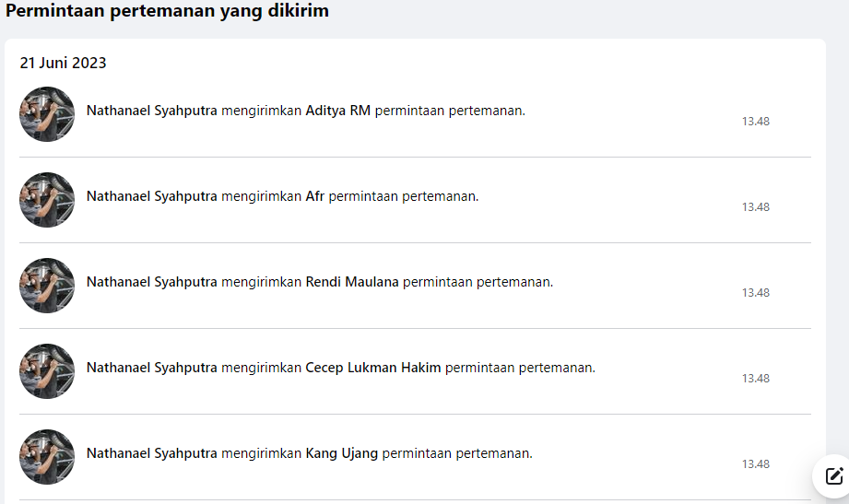849x504 pixels.
Task: Click Nathanael Syahputra name in Afr row
Action: [x=151, y=196]
